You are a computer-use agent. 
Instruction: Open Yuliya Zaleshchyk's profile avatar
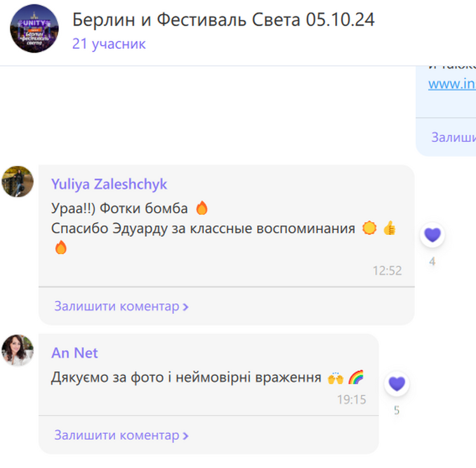point(18,182)
